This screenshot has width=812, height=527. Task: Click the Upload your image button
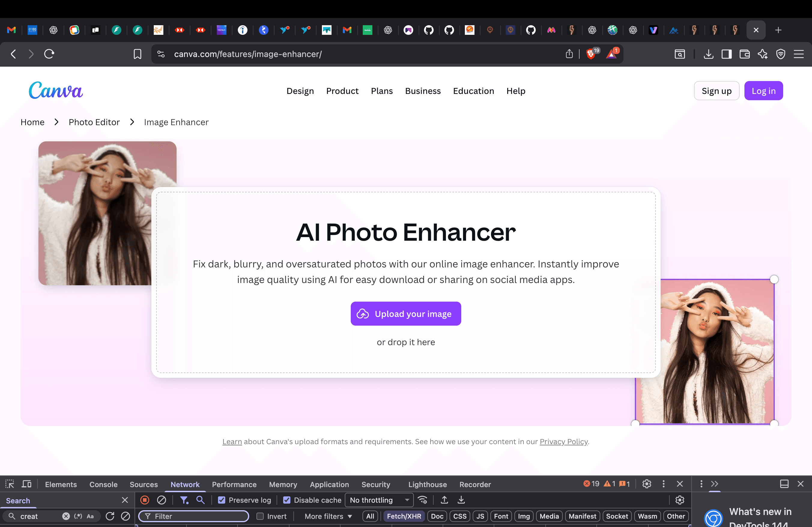[406, 314]
